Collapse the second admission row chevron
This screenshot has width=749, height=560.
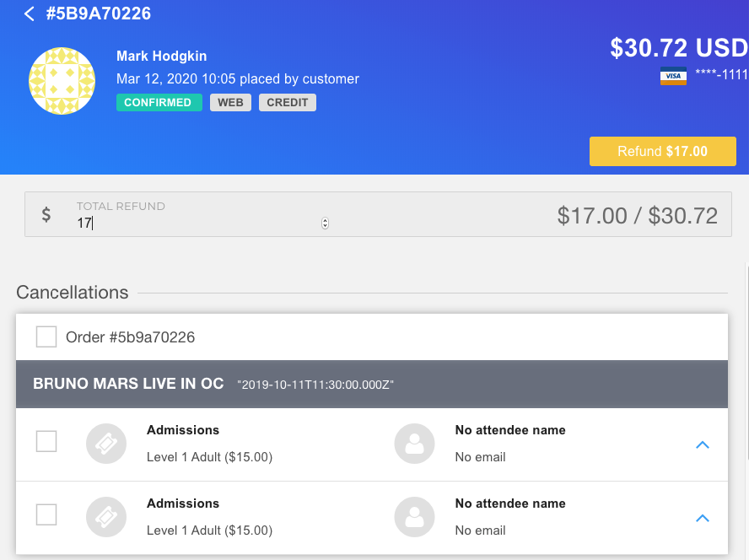[702, 519]
